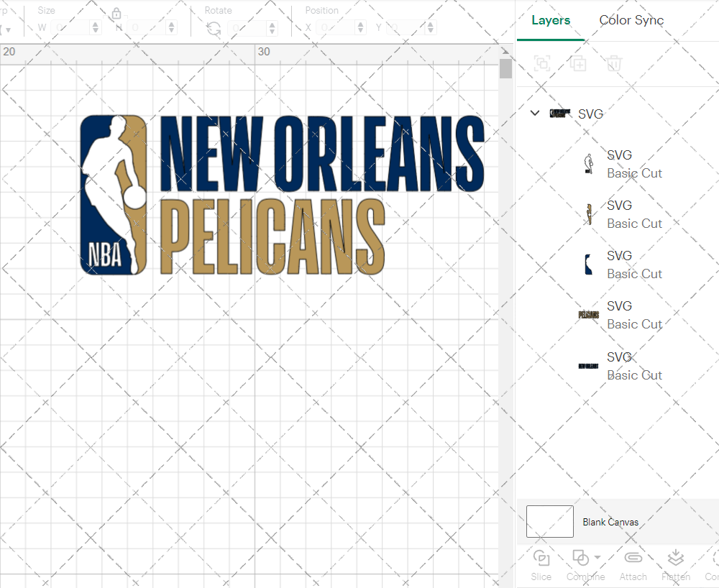Screen dimensions: 719x588
Task: Click the Position Y stepper arrows
Action: [x=431, y=27]
